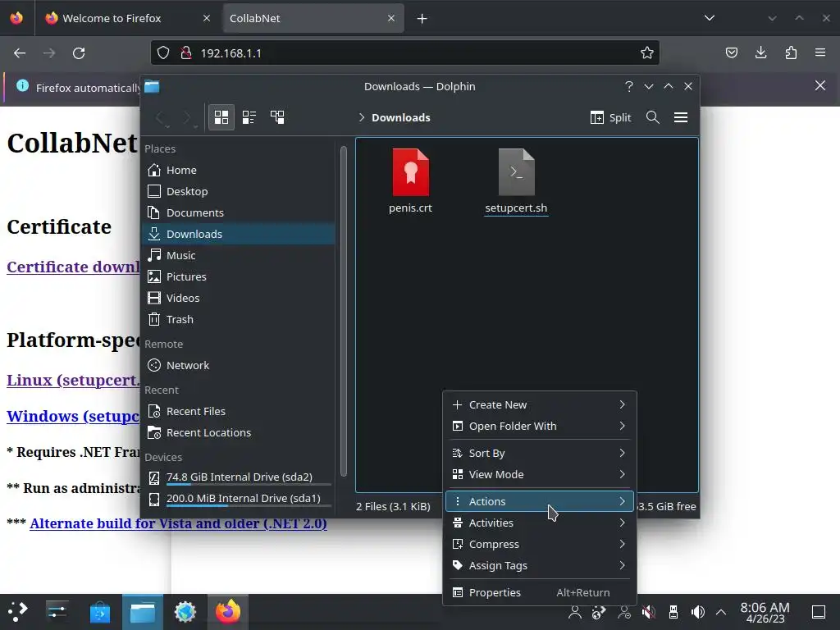The height and width of the screenshot is (630, 840).
Task: Expand Actions submenu in context menu
Action: point(540,501)
